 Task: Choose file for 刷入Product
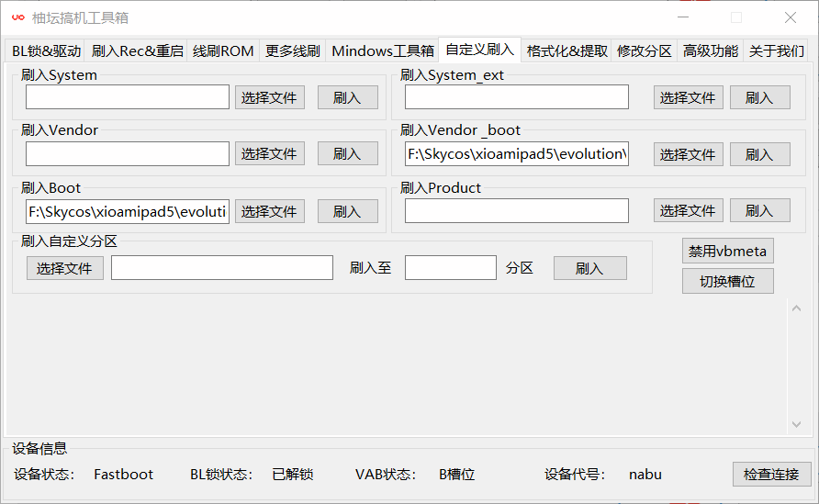pos(688,210)
